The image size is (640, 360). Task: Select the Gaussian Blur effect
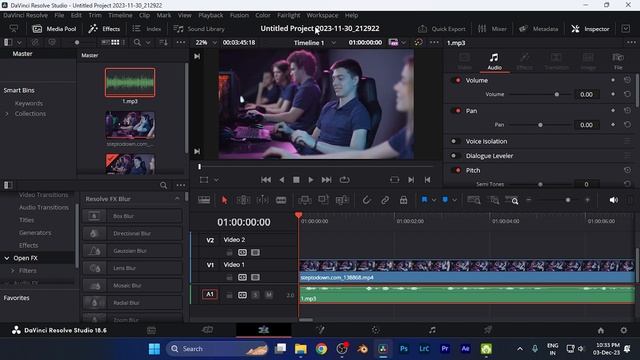(x=132, y=251)
